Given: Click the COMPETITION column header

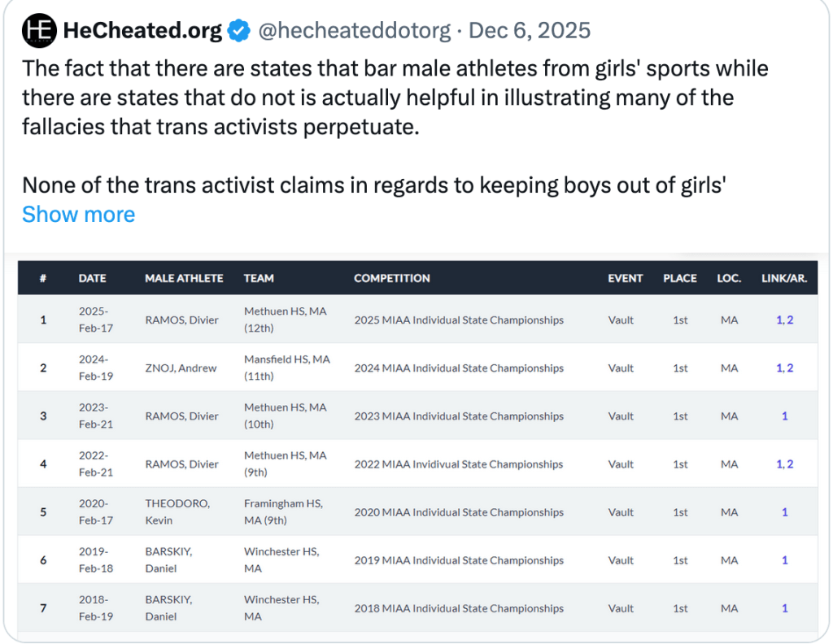Looking at the screenshot, I should tap(392, 278).
